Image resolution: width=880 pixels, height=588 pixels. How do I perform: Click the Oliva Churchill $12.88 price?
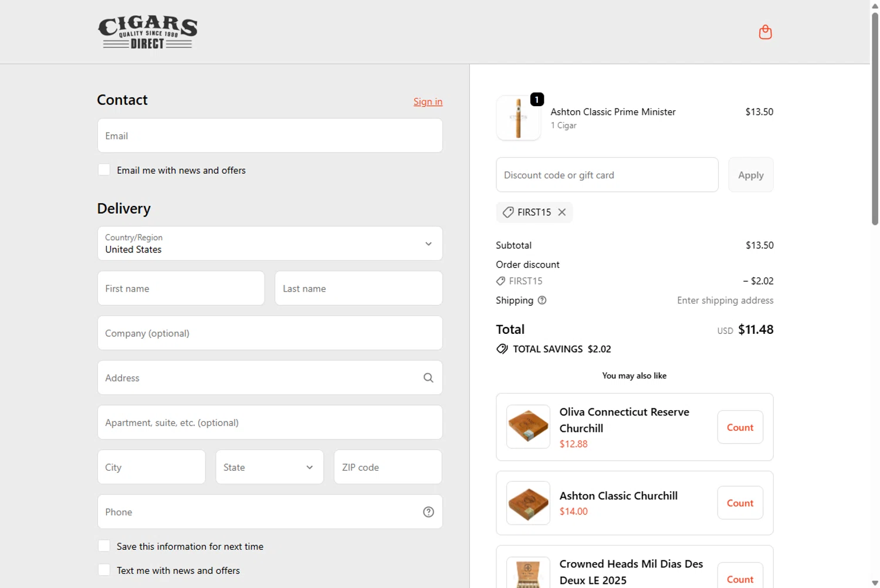pos(573,444)
